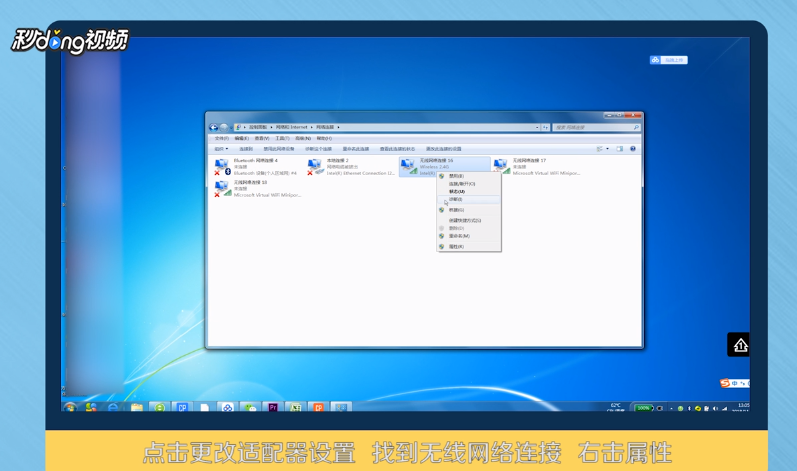Screen dimensions: 797x471
Task: Open the 工具(T) menu
Action: (x=282, y=138)
